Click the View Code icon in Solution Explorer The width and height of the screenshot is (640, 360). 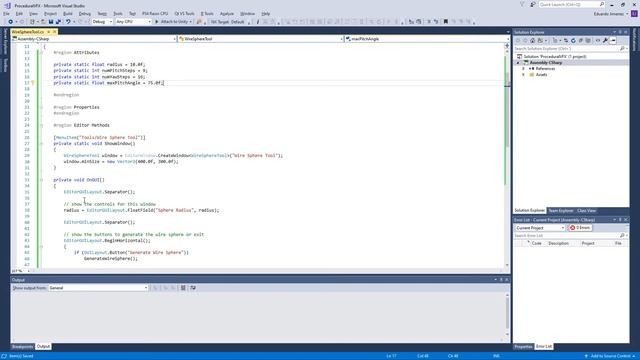[x=598, y=40]
